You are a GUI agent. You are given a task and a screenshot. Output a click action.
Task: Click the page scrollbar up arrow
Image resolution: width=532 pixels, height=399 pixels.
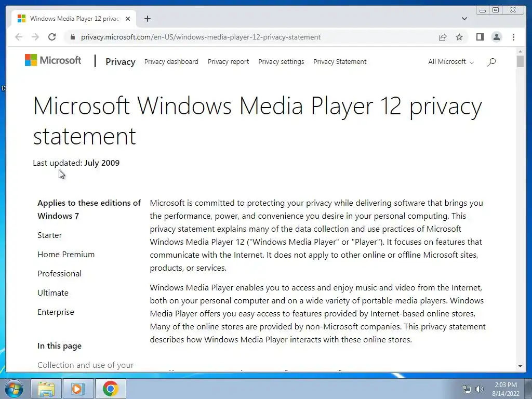click(520, 51)
